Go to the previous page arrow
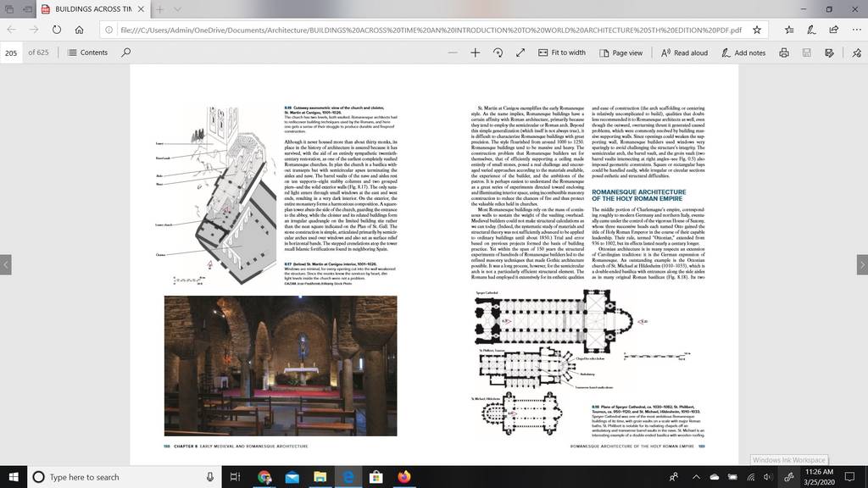Image resolution: width=868 pixels, height=488 pixels. tap(6, 264)
